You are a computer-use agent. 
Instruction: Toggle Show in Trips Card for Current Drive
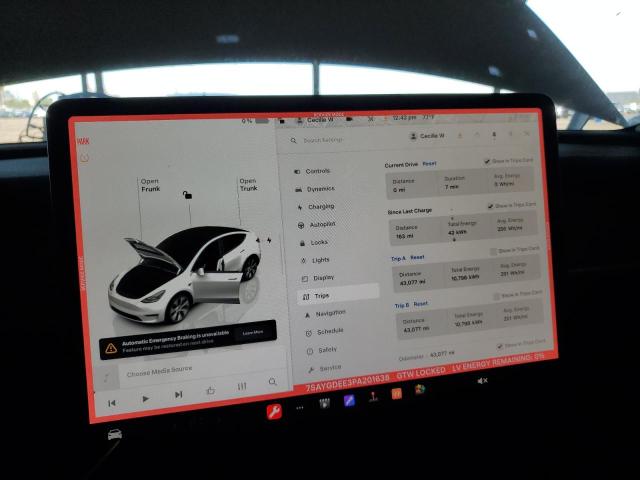[x=487, y=161]
